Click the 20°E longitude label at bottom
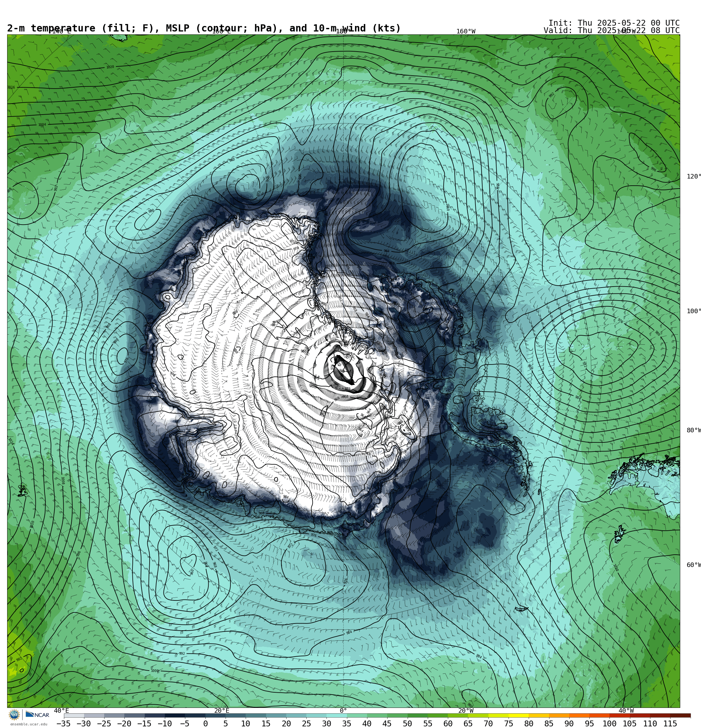Screen dimensions: 701x728 coord(222,710)
